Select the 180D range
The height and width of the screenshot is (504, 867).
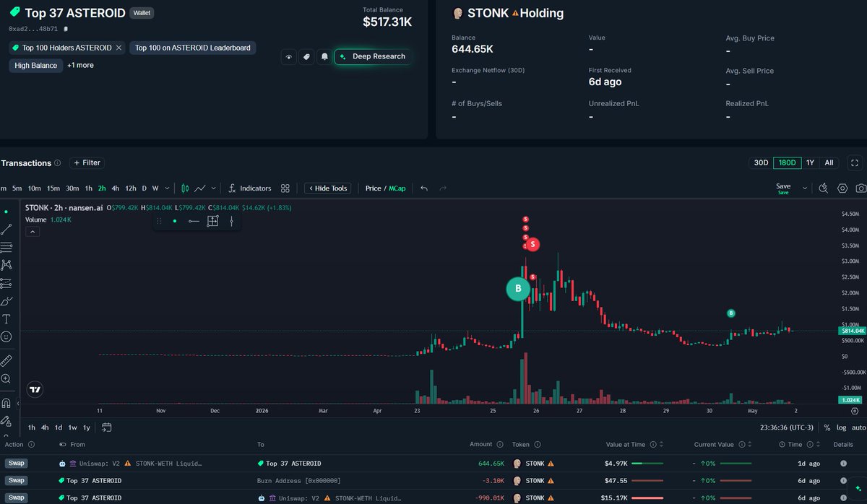click(786, 163)
